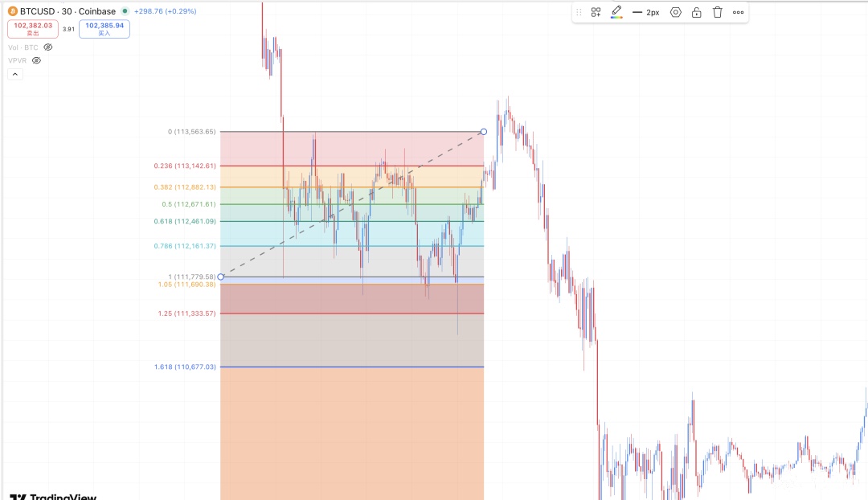Viewport: 868px width, 500px height.
Task: Open the three-dot more options menu
Action: 738,12
